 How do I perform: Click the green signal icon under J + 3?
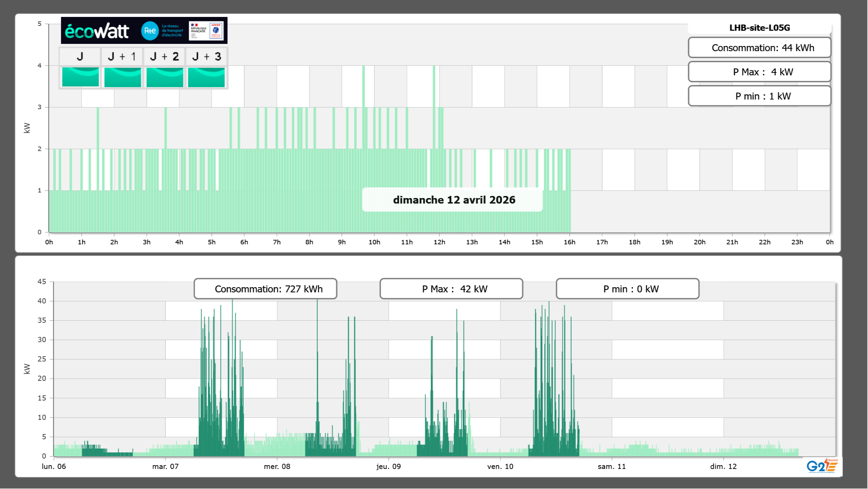click(206, 77)
